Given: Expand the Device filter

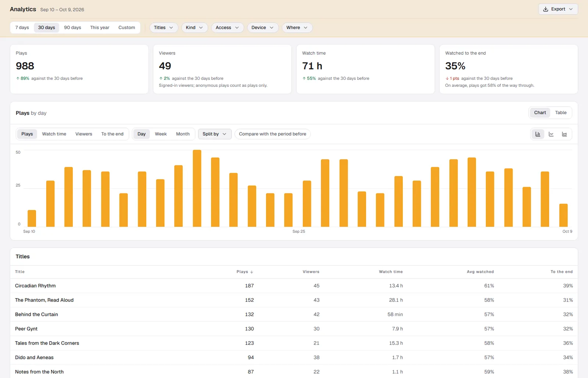Looking at the screenshot, I should coord(262,28).
